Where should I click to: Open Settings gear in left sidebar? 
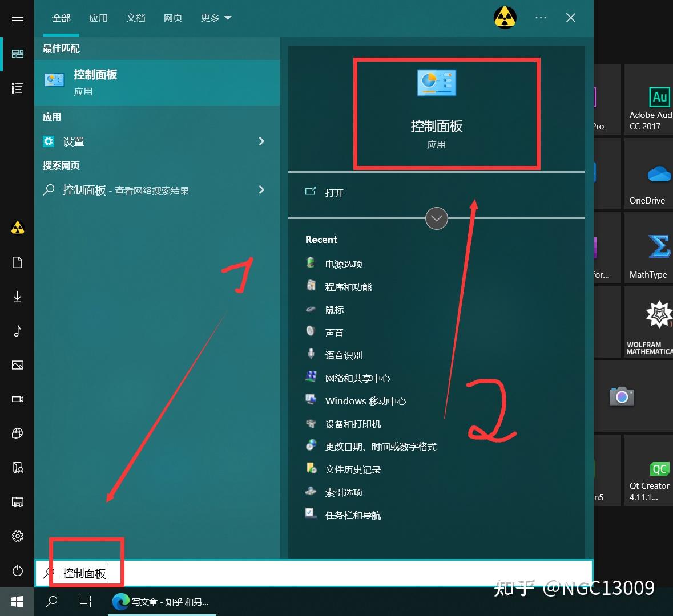coord(17,536)
